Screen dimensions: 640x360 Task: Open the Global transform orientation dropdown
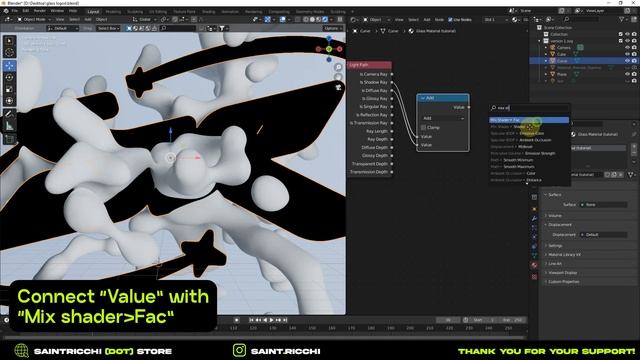145,19
